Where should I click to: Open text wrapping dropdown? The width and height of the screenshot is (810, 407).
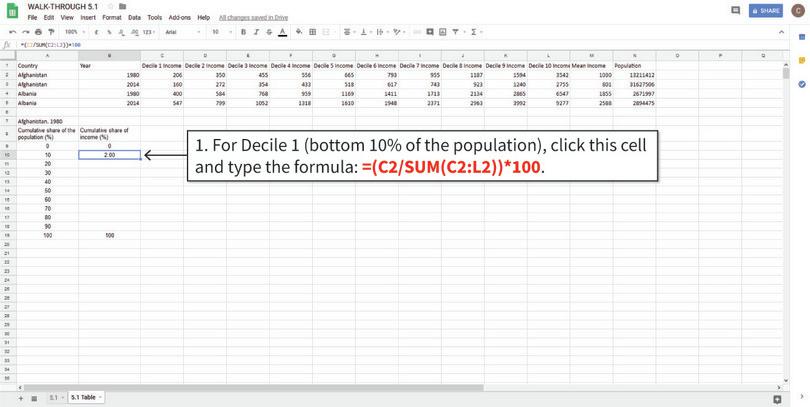[382, 32]
